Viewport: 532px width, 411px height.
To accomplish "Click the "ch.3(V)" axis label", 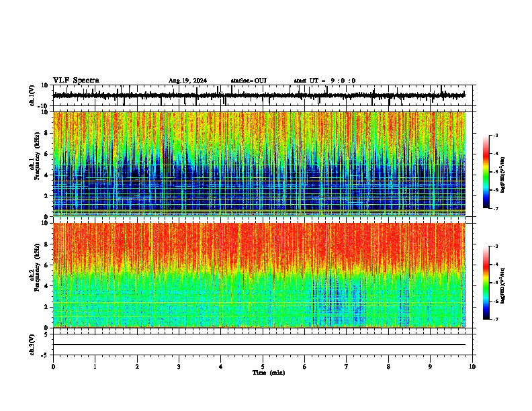I will pos(32,345).
